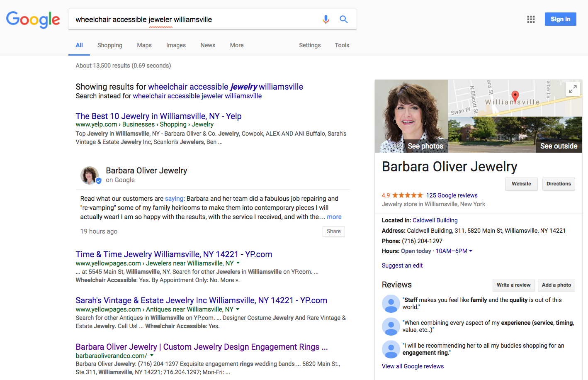Click the Sign in button

pyautogui.click(x=561, y=19)
